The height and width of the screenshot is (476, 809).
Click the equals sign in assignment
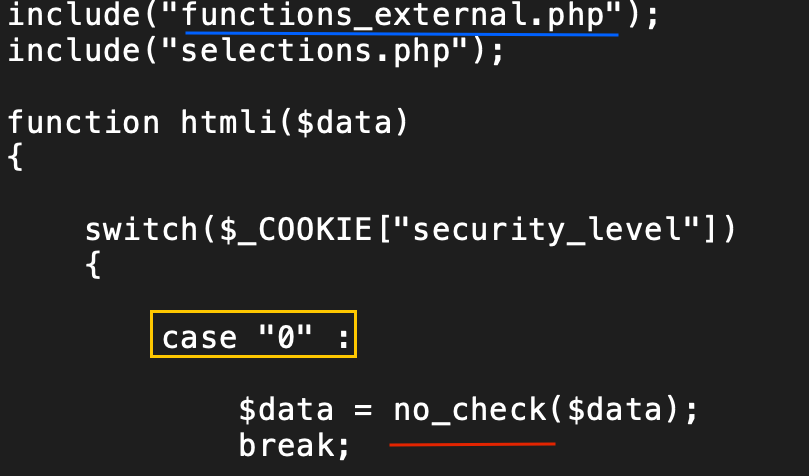click(363, 411)
